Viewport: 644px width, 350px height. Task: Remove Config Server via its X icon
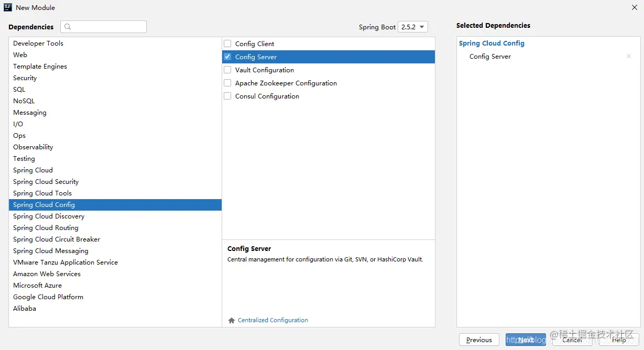[629, 57]
